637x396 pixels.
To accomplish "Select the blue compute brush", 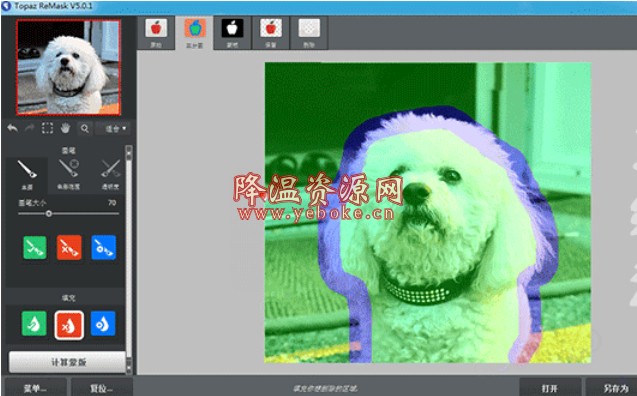I will [x=104, y=247].
